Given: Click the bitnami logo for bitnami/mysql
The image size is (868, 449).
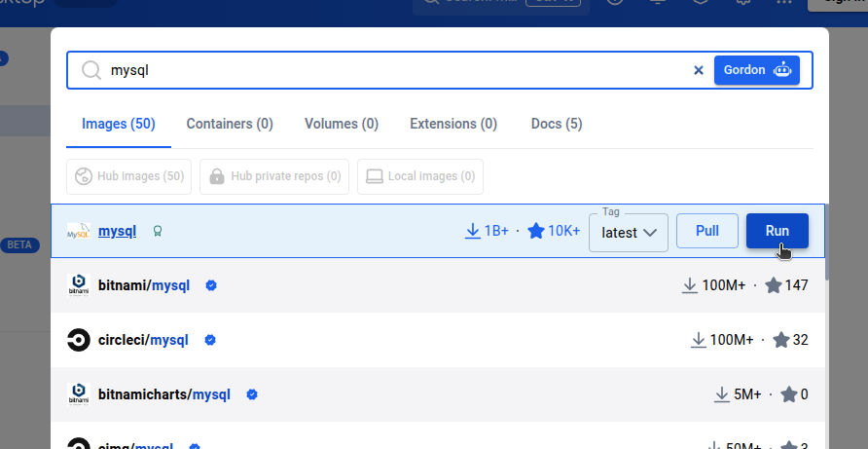Looking at the screenshot, I should tap(78, 285).
